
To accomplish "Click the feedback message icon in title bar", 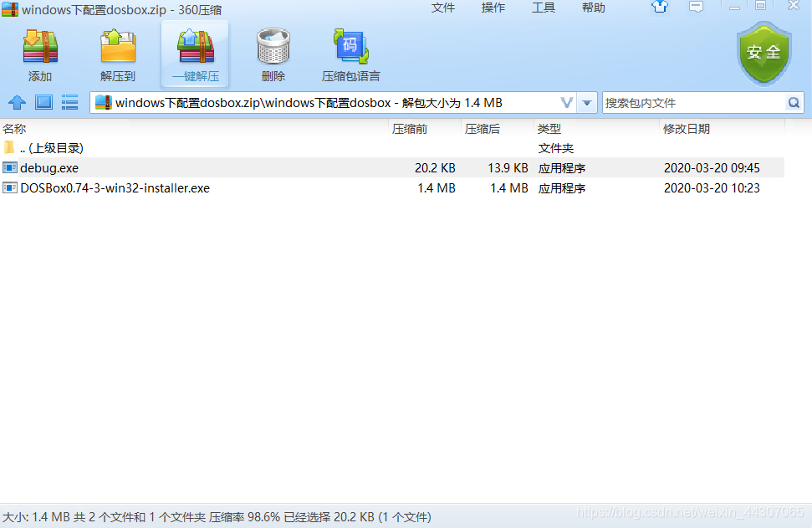I will pos(696,7).
